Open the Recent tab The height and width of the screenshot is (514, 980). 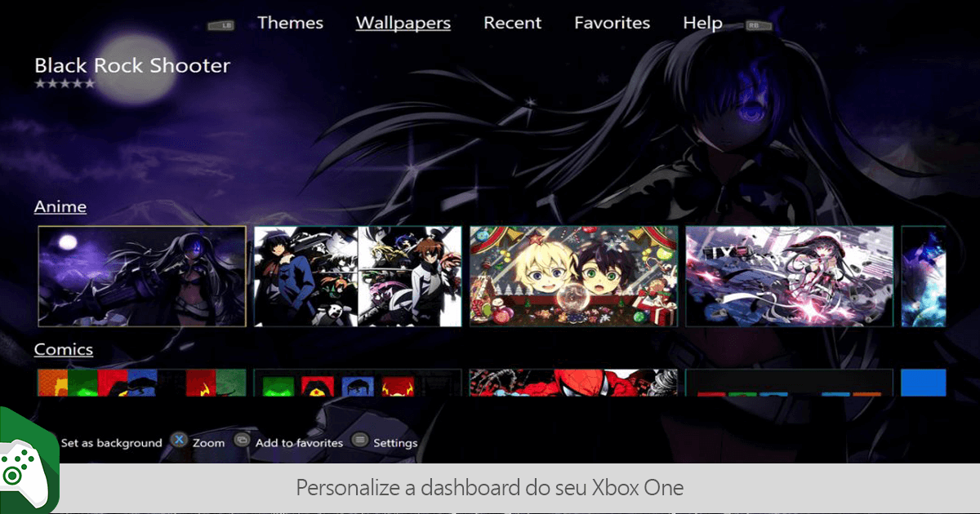(x=512, y=23)
